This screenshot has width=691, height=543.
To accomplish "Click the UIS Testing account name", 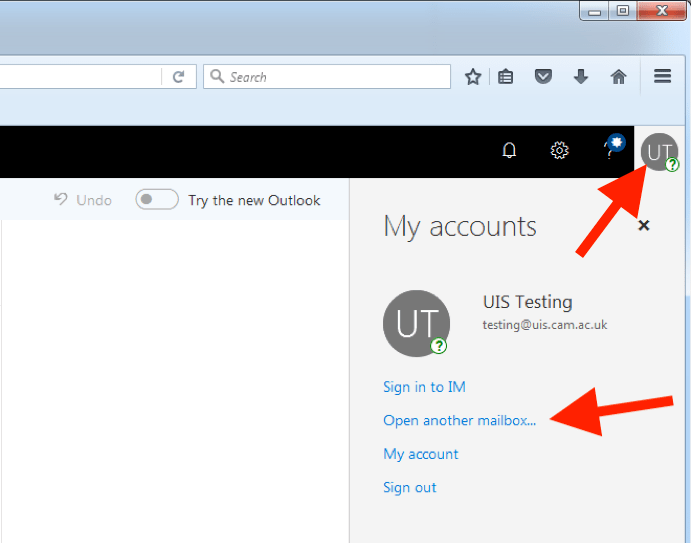I will point(528,302).
